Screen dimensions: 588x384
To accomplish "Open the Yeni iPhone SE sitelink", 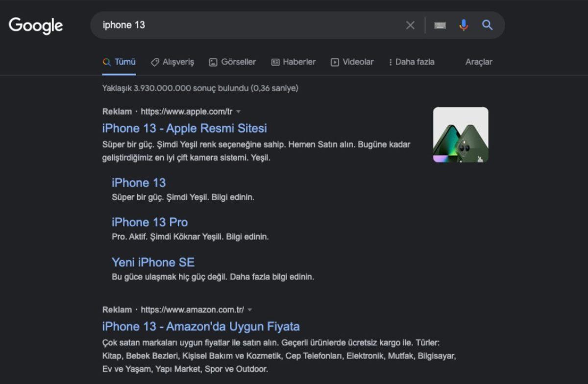I will coord(152,262).
